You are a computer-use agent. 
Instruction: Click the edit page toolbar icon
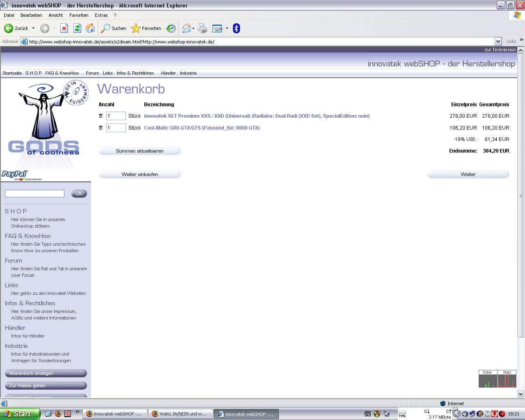click(x=217, y=28)
